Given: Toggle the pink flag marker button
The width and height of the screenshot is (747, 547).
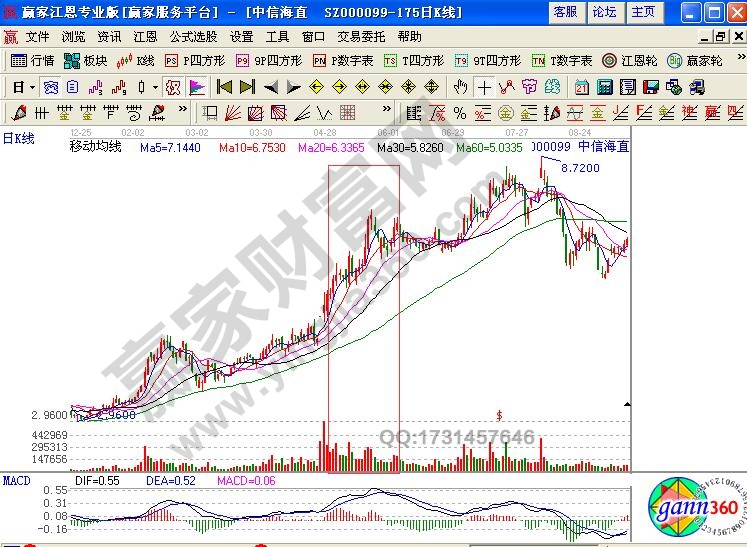Looking at the screenshot, I should pyautogui.click(x=194, y=86).
